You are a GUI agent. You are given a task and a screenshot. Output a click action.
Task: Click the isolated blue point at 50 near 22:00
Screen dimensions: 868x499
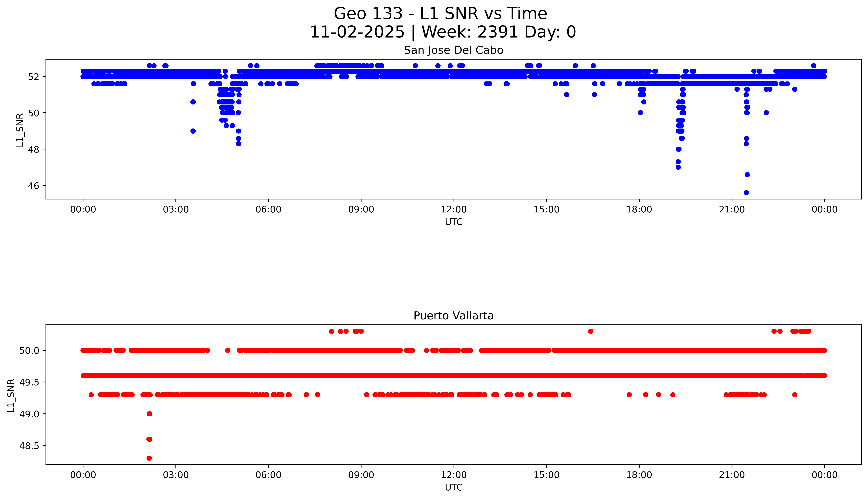766,113
